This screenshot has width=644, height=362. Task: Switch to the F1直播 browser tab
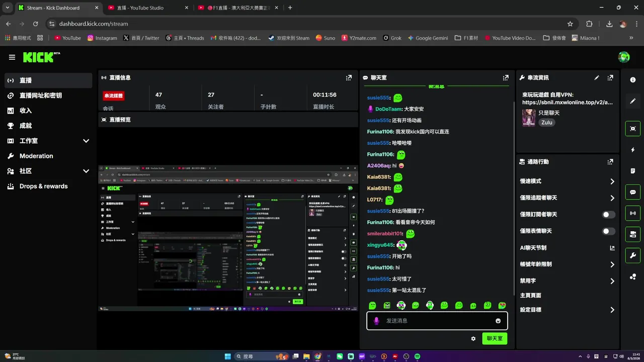point(239,8)
